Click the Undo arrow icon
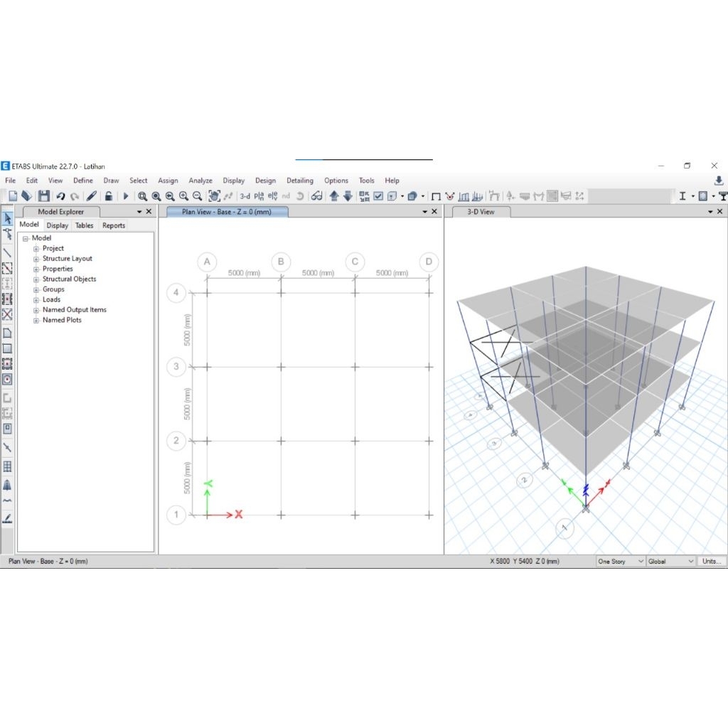 click(60, 196)
